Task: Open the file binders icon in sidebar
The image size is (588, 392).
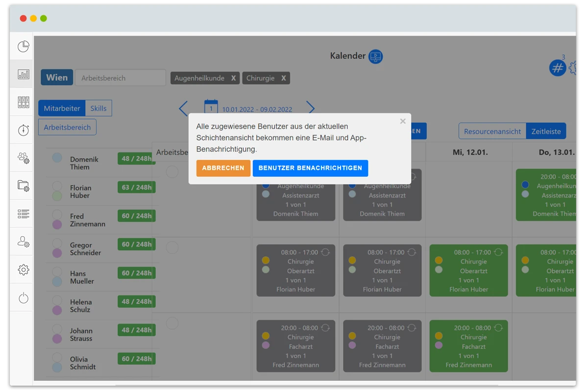Action: pyautogui.click(x=23, y=102)
